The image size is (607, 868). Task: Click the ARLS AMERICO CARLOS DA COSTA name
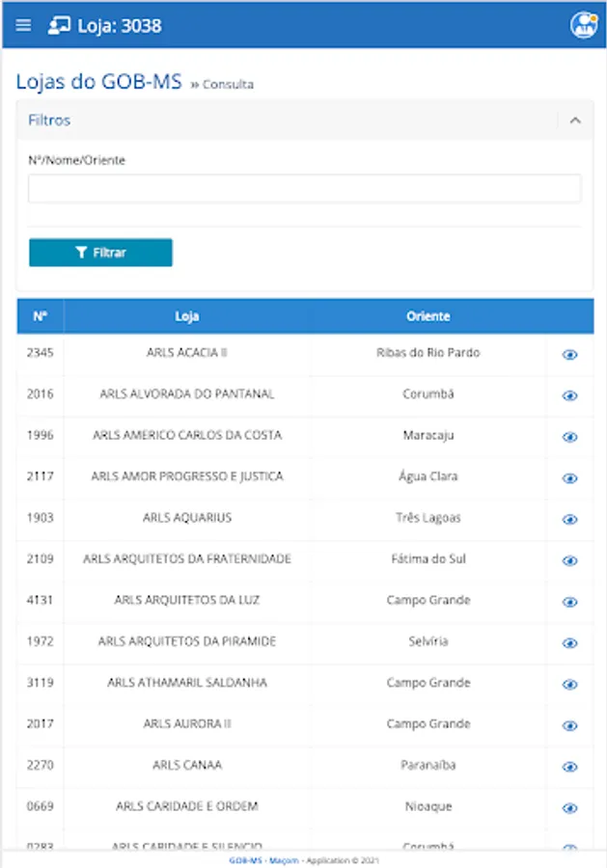point(187,435)
